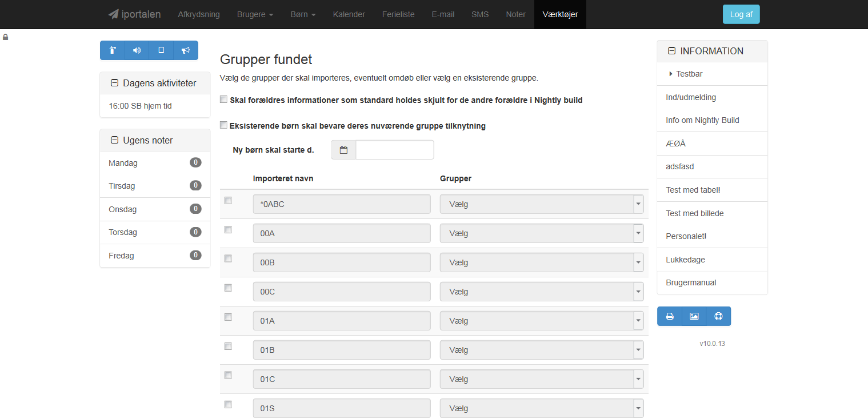The width and height of the screenshot is (868, 418).
Task: Select the Værktøjer tab
Action: (x=560, y=14)
